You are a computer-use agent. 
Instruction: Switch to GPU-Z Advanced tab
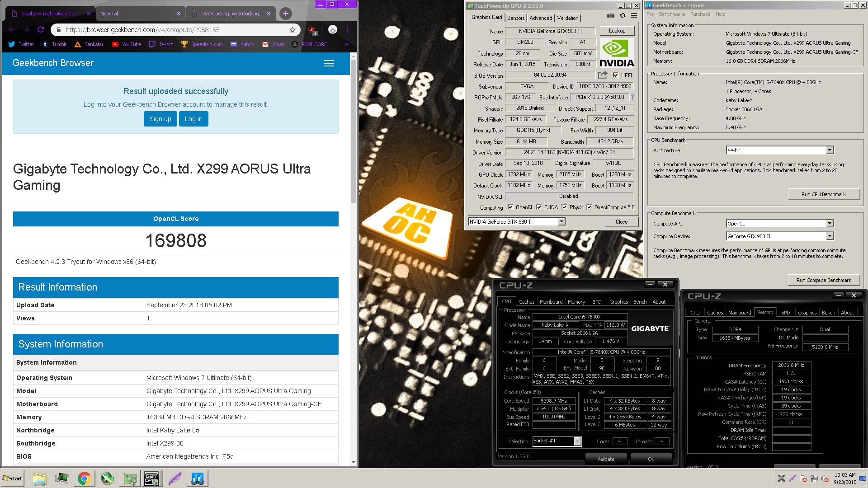coord(541,18)
